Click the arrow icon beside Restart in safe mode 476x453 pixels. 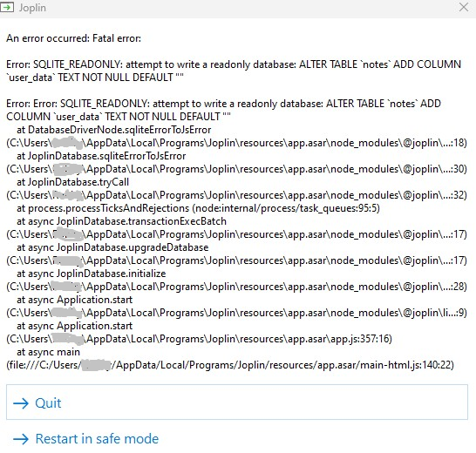point(21,439)
